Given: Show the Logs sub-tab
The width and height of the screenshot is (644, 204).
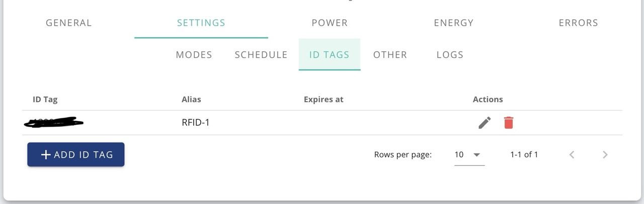Looking at the screenshot, I should point(450,54).
